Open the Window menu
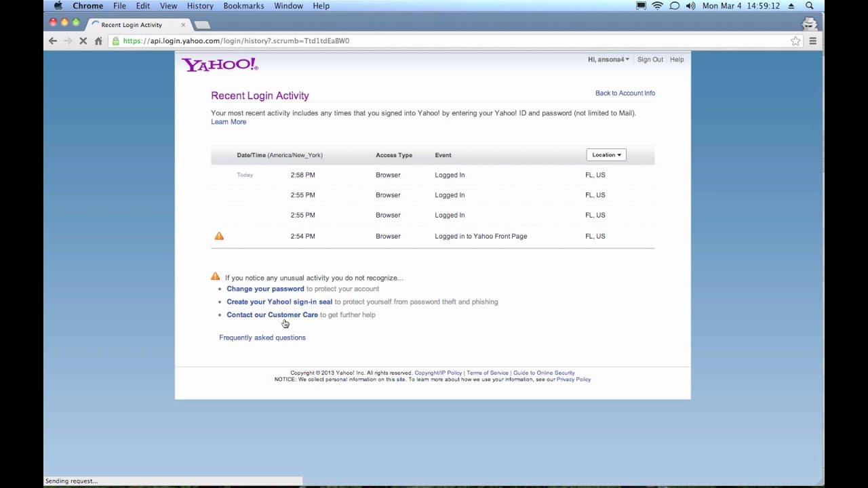The height and width of the screenshot is (488, 868). pyautogui.click(x=288, y=6)
